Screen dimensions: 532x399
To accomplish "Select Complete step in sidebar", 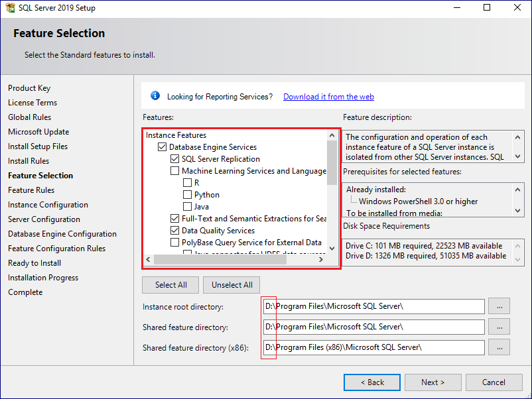I will (25, 292).
